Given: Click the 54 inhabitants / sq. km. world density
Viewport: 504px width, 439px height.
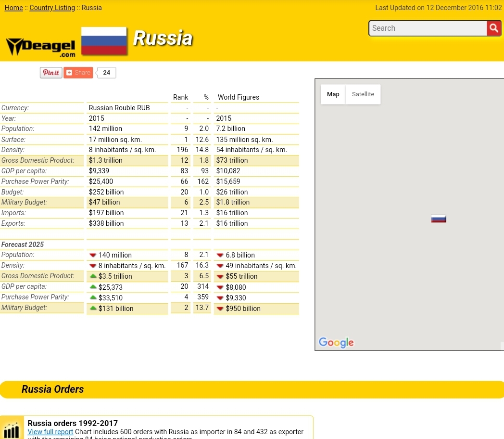Looking at the screenshot, I should (x=252, y=150).
